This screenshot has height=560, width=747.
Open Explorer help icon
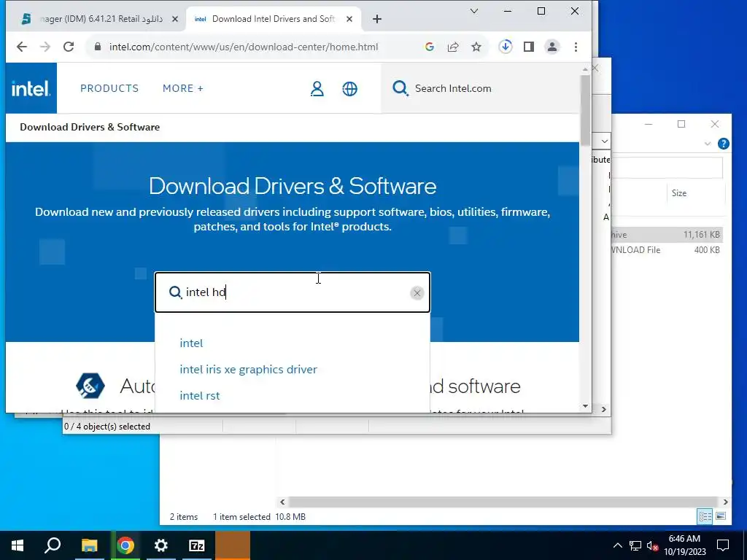point(723,144)
